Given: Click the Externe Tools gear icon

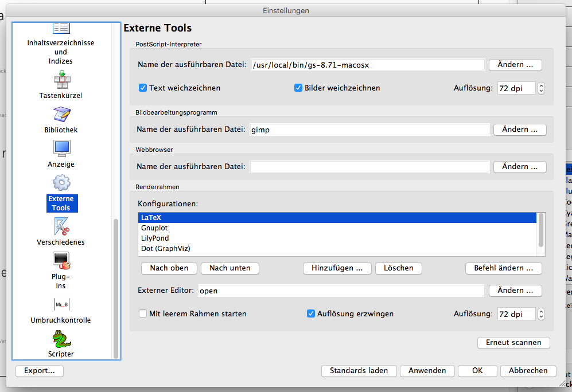Looking at the screenshot, I should 61,183.
